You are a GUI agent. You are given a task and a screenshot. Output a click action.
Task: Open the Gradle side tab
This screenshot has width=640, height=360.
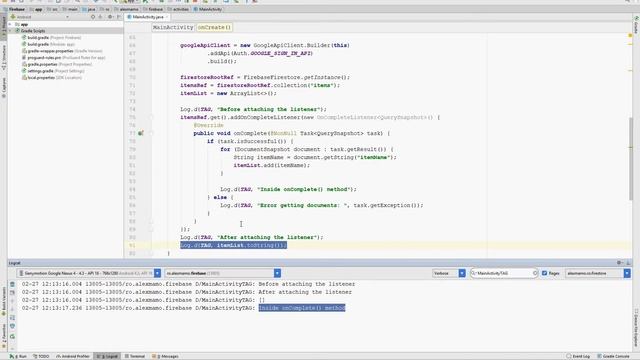[636, 24]
